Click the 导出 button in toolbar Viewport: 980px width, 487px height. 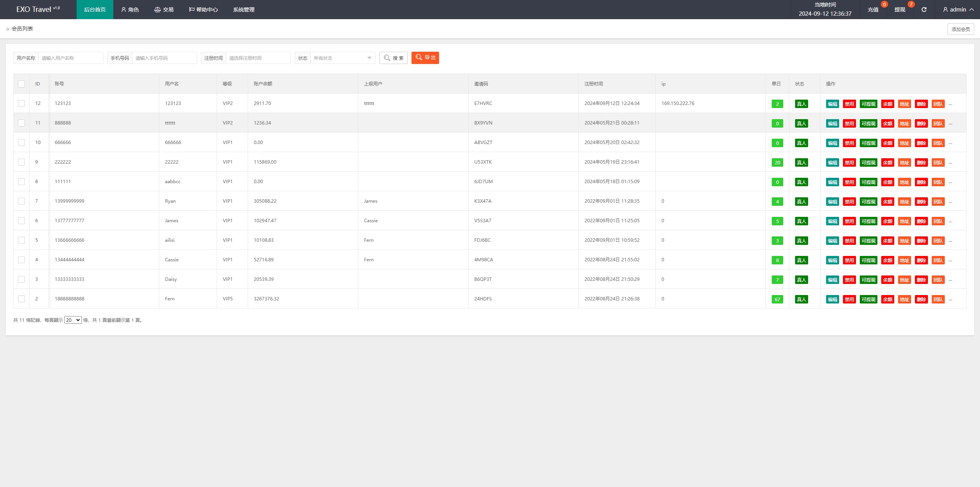pos(426,57)
